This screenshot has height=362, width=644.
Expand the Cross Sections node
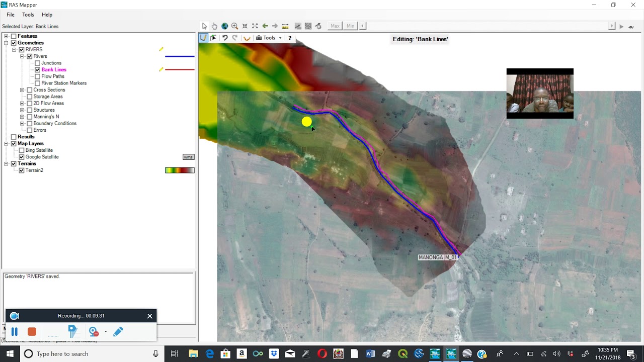point(22,90)
